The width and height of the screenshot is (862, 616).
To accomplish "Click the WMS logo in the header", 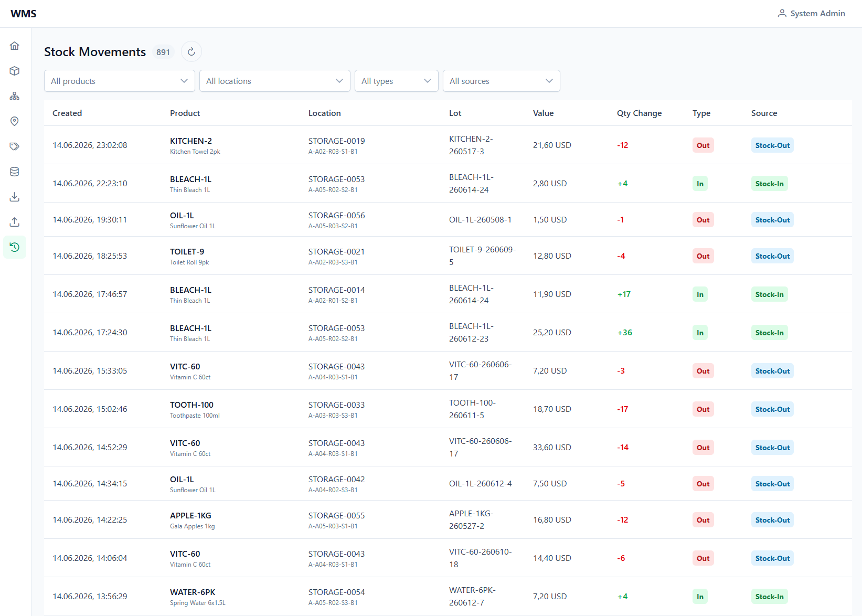I will (x=24, y=14).
